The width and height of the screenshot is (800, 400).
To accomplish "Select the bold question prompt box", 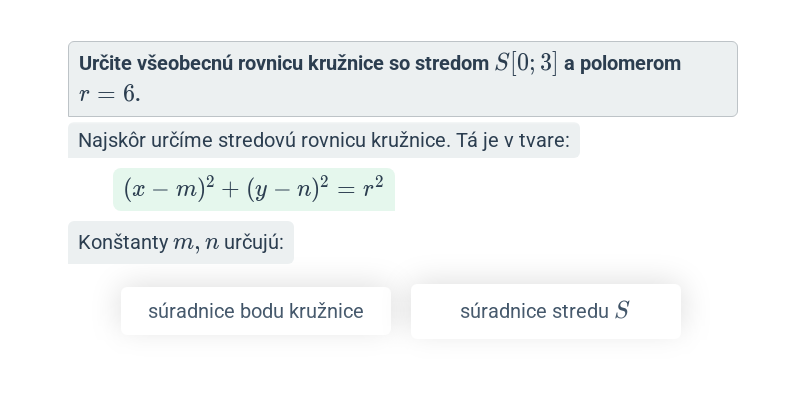I will pos(403,79).
